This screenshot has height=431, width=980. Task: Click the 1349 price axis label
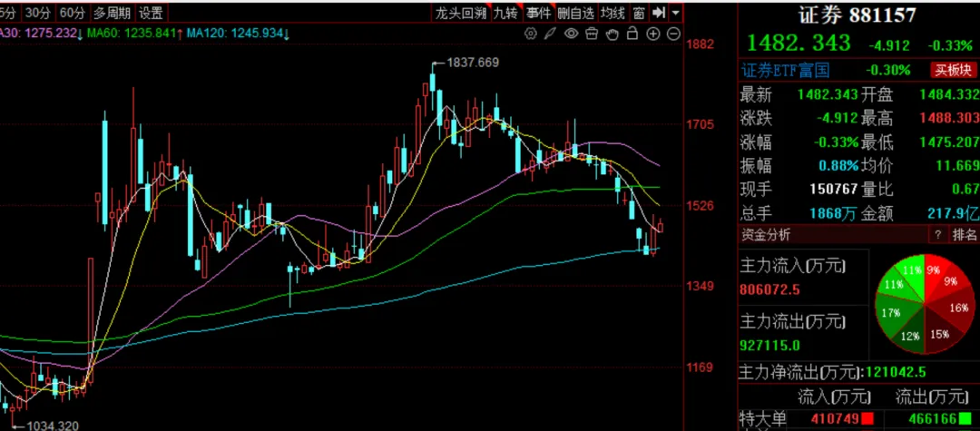click(700, 286)
